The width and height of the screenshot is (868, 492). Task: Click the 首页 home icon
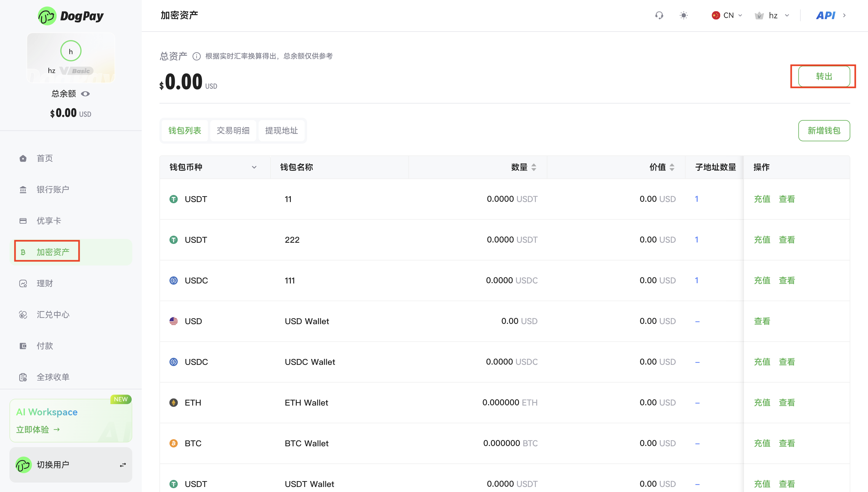point(23,158)
